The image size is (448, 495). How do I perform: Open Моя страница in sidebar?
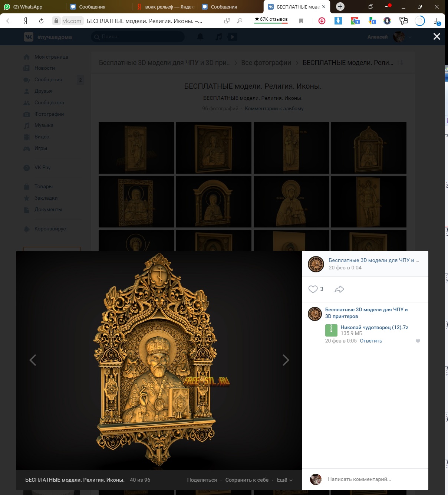52,57
